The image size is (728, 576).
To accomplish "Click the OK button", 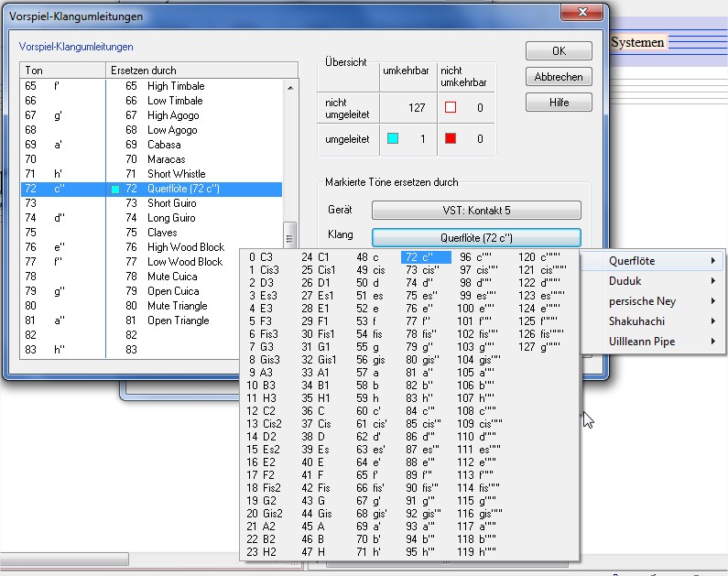I will click(x=559, y=51).
